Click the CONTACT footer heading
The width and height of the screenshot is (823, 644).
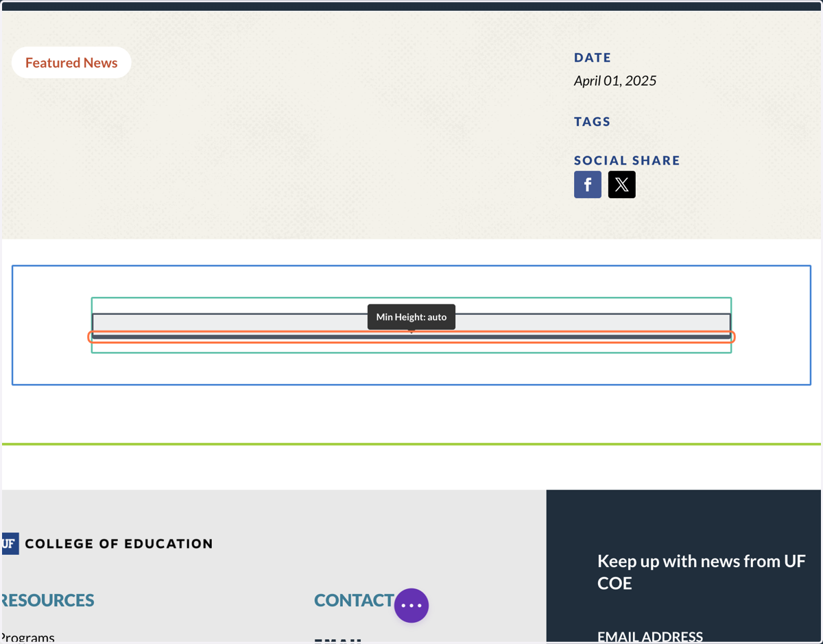[x=354, y=600]
